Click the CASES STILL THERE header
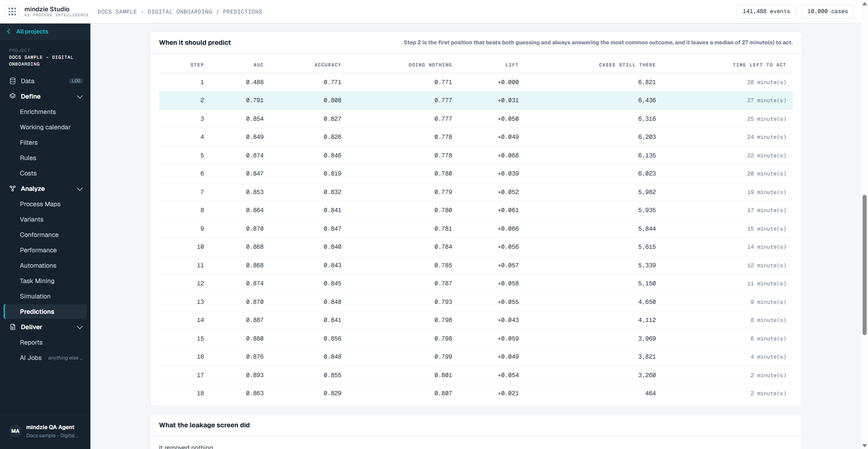 [x=627, y=65]
